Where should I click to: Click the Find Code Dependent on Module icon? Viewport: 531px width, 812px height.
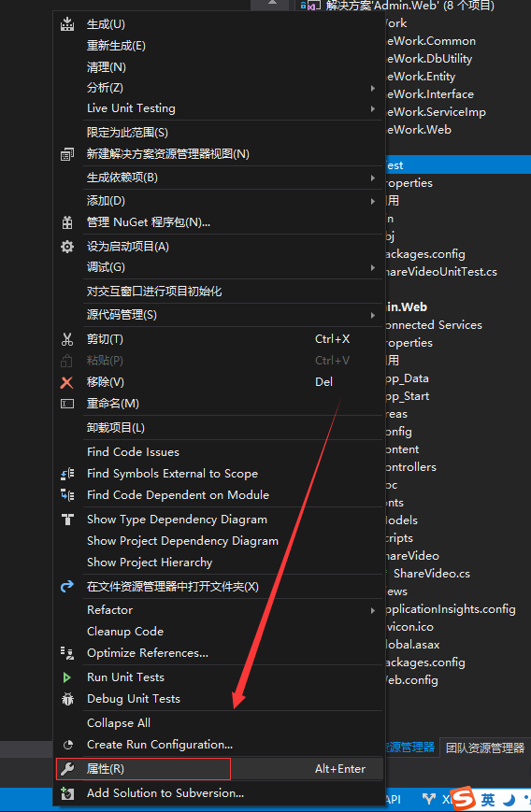click(67, 495)
